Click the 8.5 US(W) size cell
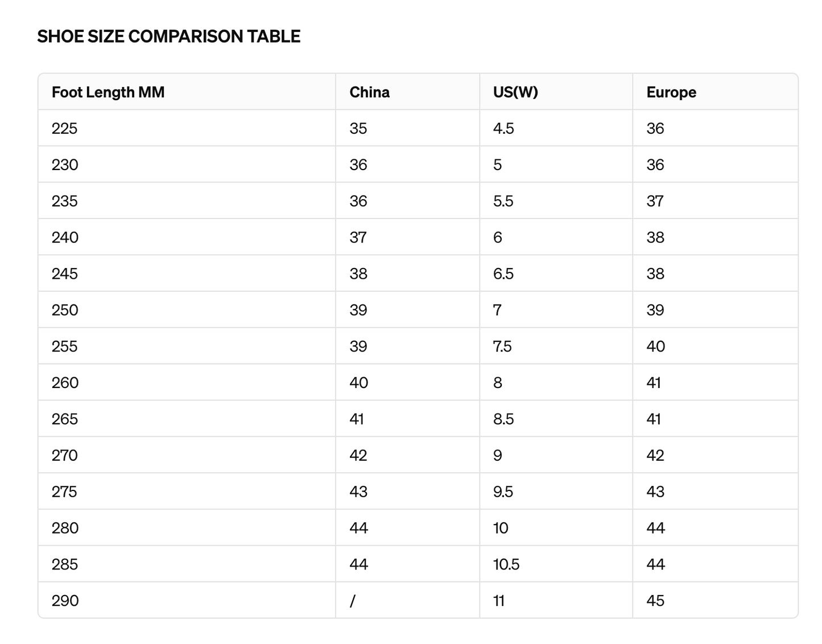 click(556, 419)
